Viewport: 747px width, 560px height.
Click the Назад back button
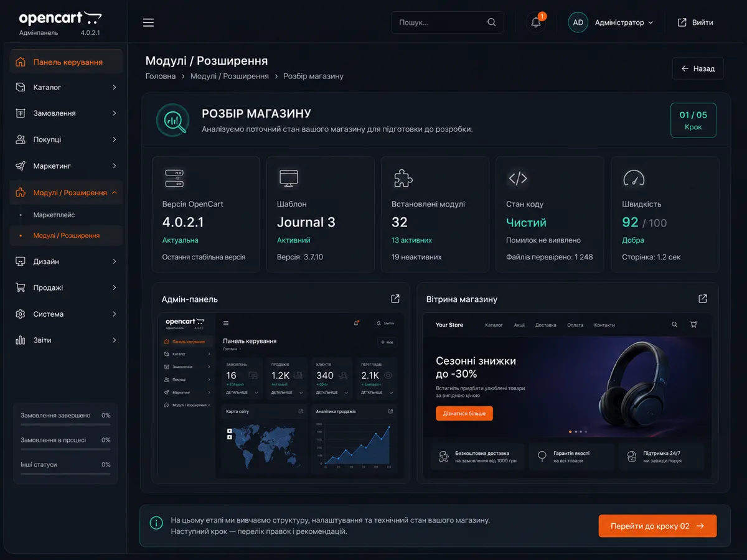[698, 68]
